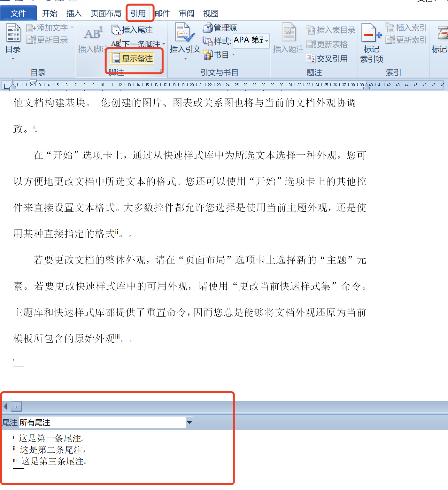Click endnote reference i after 致。
448x490 pixels.
click(34, 126)
